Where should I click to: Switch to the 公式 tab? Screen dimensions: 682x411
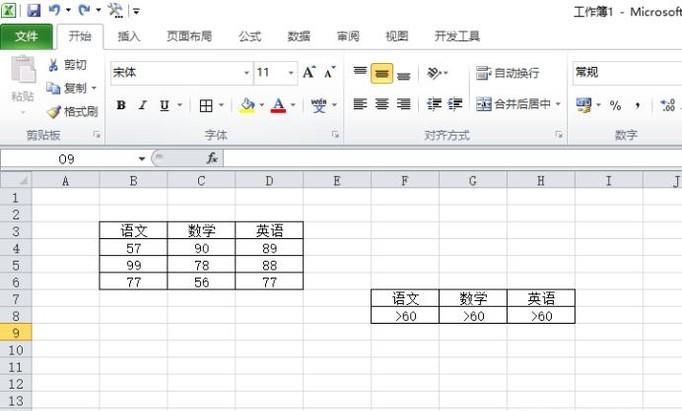tap(250, 37)
